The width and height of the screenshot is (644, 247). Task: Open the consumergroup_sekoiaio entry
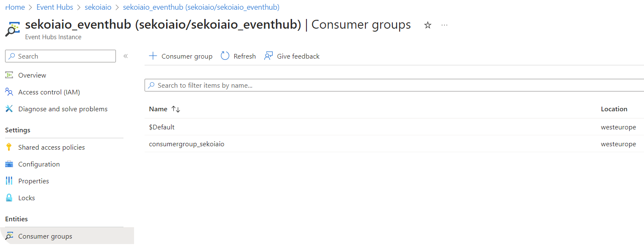[x=186, y=144]
